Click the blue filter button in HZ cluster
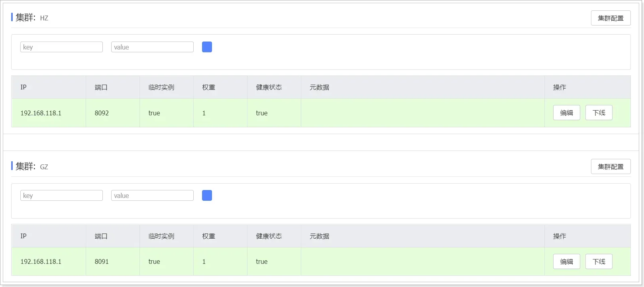Screen dimensions: 644x287 point(207,47)
